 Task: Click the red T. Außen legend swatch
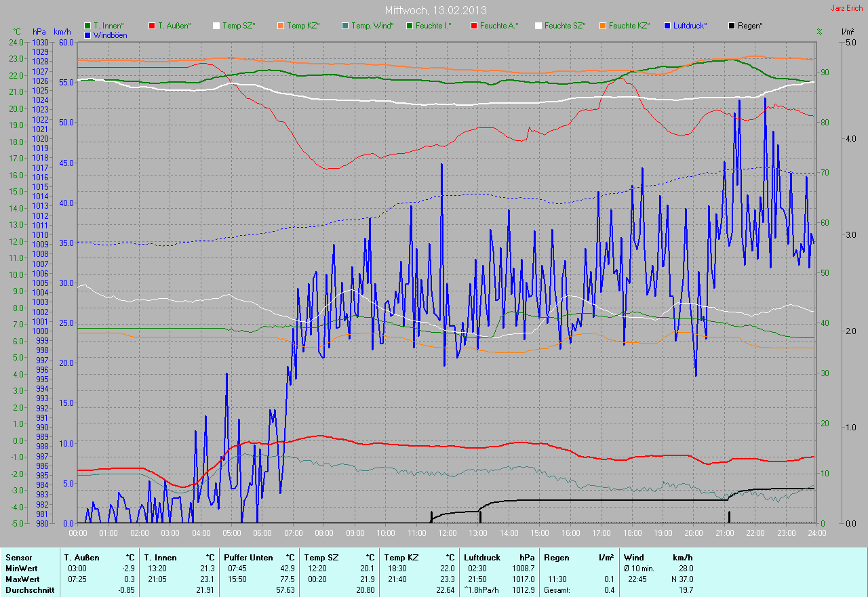pos(152,26)
